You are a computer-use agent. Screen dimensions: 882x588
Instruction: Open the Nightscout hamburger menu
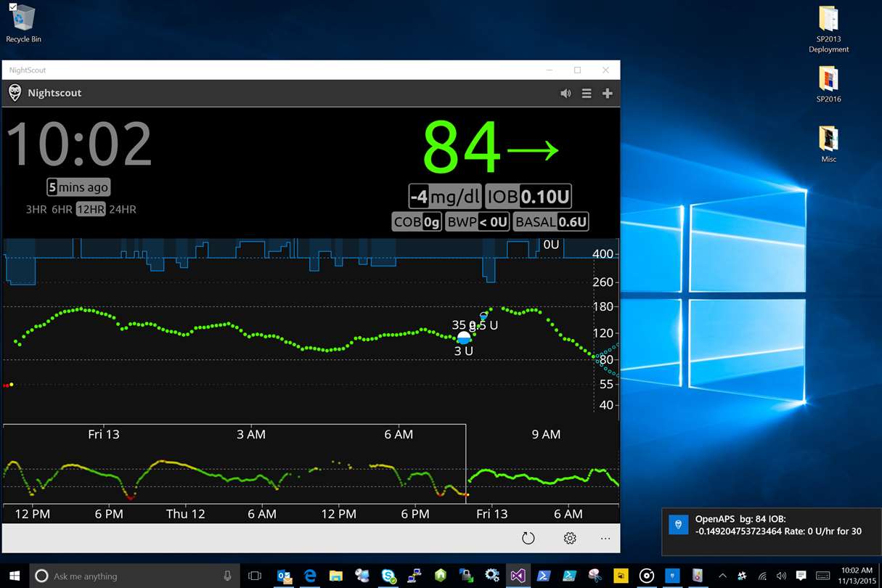pyautogui.click(x=587, y=93)
